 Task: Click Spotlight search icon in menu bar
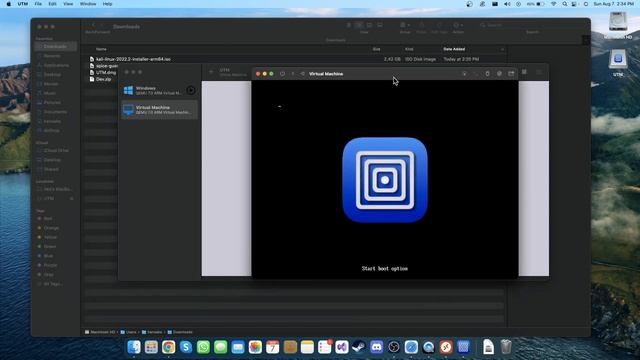pyautogui.click(x=564, y=4)
